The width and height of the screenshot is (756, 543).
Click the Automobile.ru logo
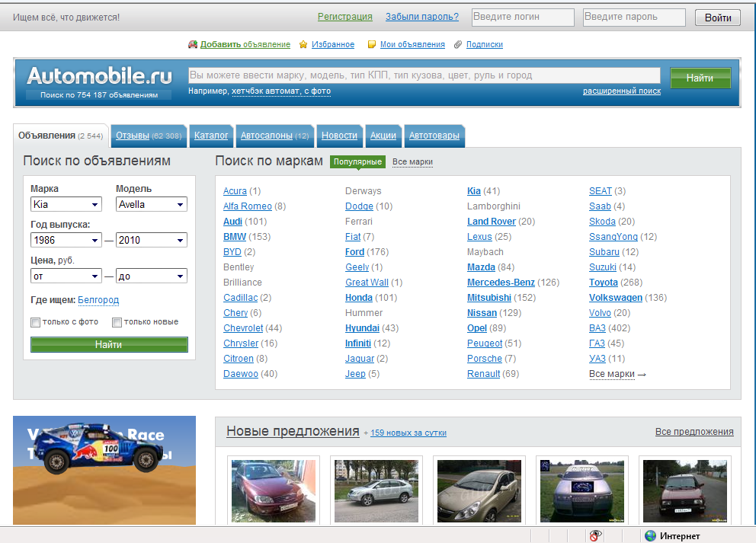click(99, 75)
